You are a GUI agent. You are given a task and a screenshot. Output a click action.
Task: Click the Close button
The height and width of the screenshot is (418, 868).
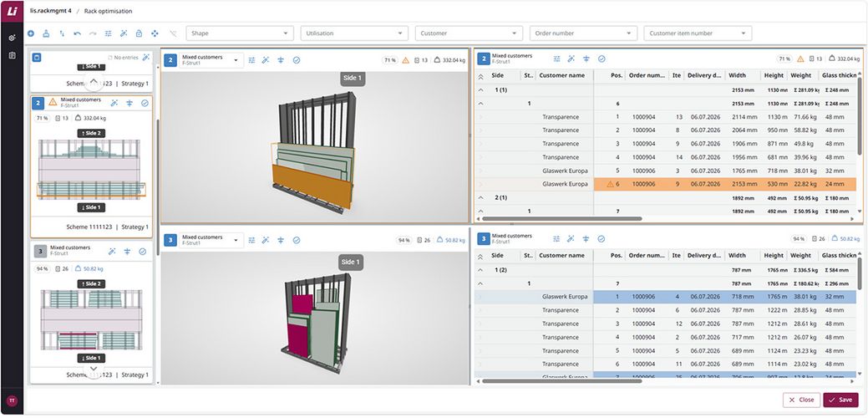(801, 400)
